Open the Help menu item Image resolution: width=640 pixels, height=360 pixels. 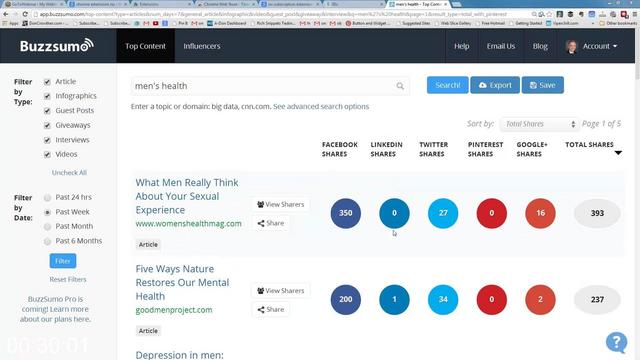462,46
